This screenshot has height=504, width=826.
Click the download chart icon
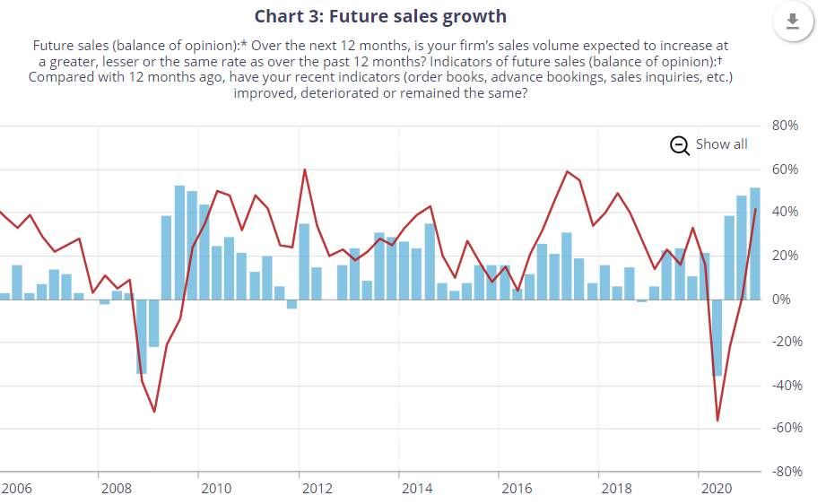(x=792, y=22)
